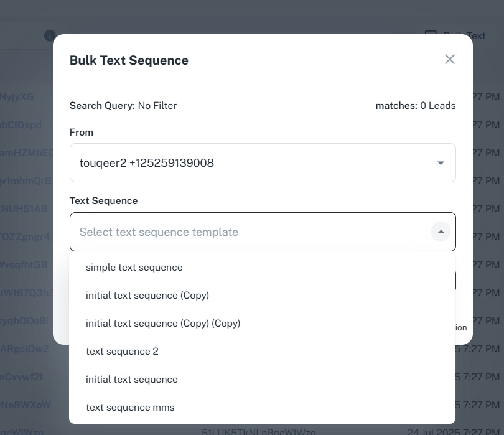The height and width of the screenshot is (435, 504).
Task: Close the Bulk Text Sequence dialog
Action: (450, 59)
